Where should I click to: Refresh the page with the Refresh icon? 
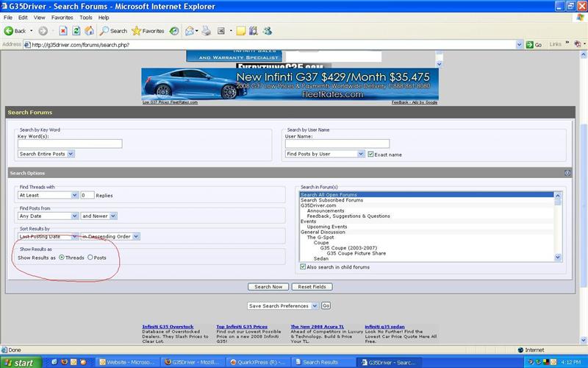click(x=75, y=31)
